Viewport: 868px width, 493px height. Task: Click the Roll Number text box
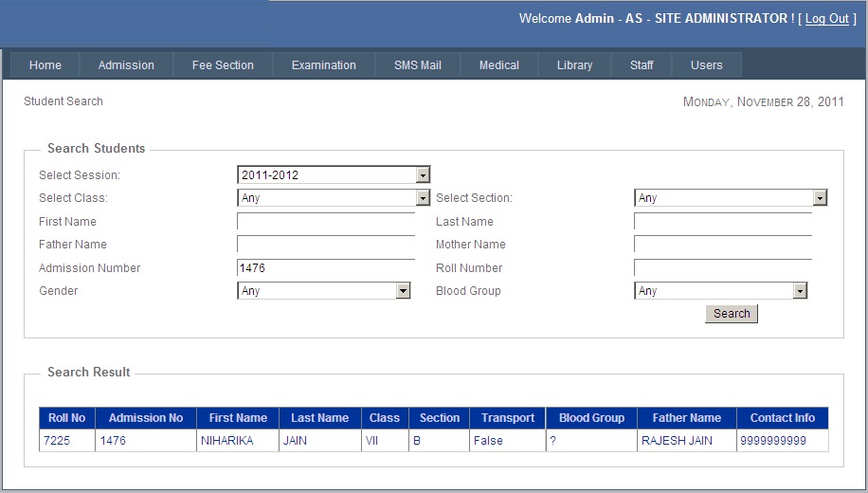point(722,268)
